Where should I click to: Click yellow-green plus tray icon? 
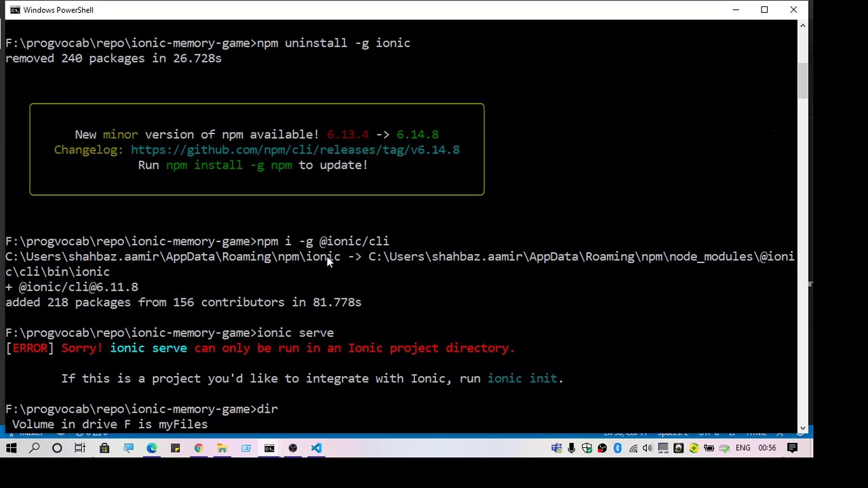(694, 448)
